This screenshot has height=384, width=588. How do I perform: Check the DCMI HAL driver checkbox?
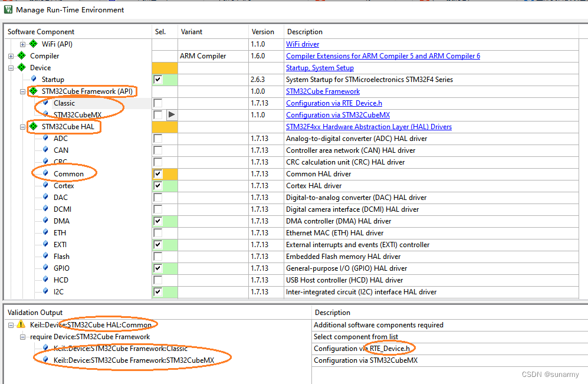[158, 209]
